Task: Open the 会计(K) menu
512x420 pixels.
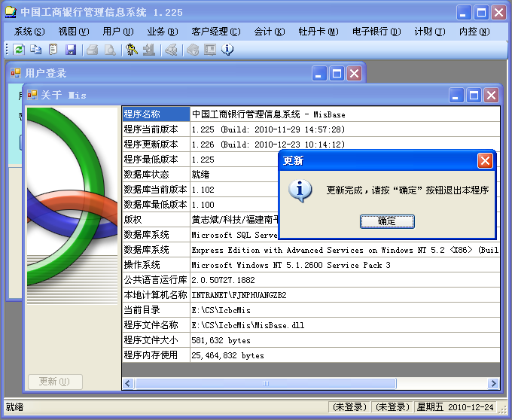Action: click(270, 32)
